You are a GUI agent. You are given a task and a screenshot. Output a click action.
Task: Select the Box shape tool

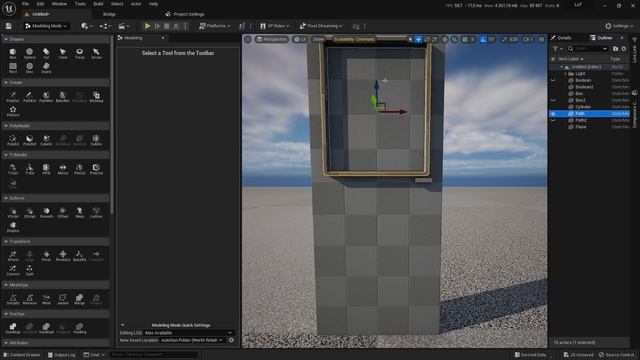coord(13,53)
